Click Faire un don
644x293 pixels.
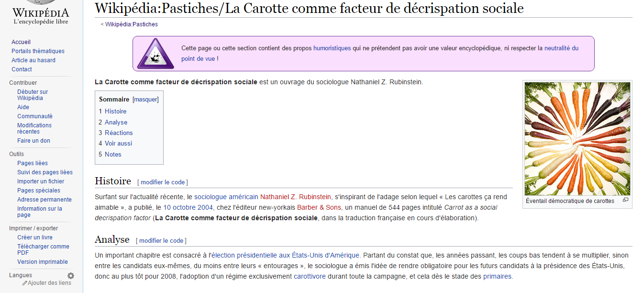[x=33, y=141]
